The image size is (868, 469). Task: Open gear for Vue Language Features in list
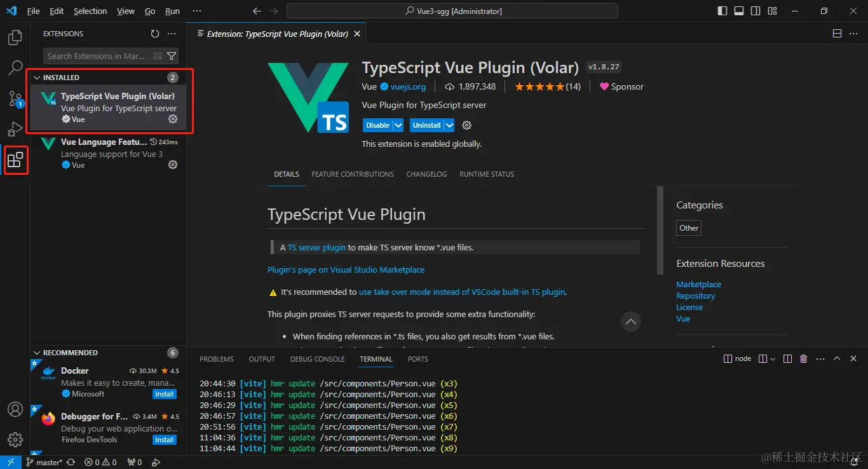pos(172,165)
